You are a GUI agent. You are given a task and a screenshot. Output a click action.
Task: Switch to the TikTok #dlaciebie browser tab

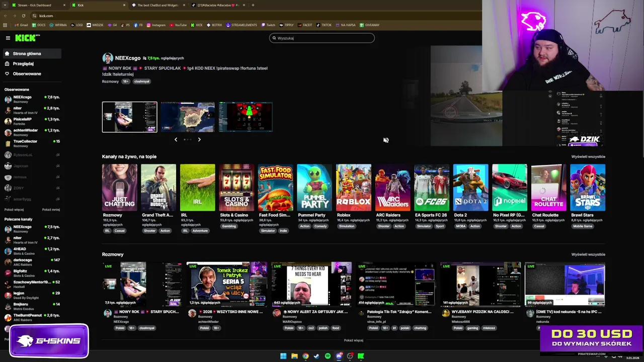218,5
